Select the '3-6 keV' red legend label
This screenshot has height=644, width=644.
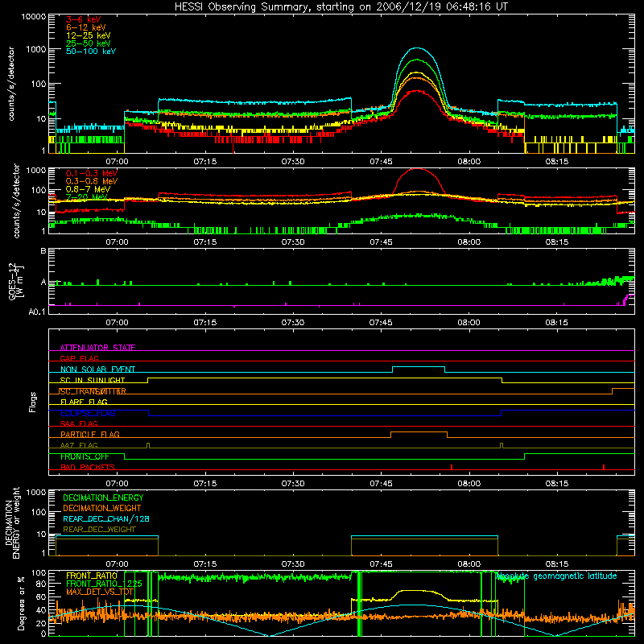pyautogui.click(x=84, y=19)
